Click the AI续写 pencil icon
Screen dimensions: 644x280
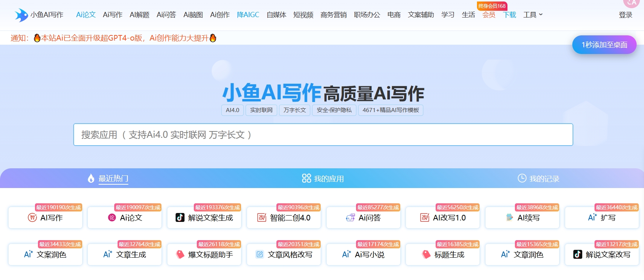[x=510, y=217]
